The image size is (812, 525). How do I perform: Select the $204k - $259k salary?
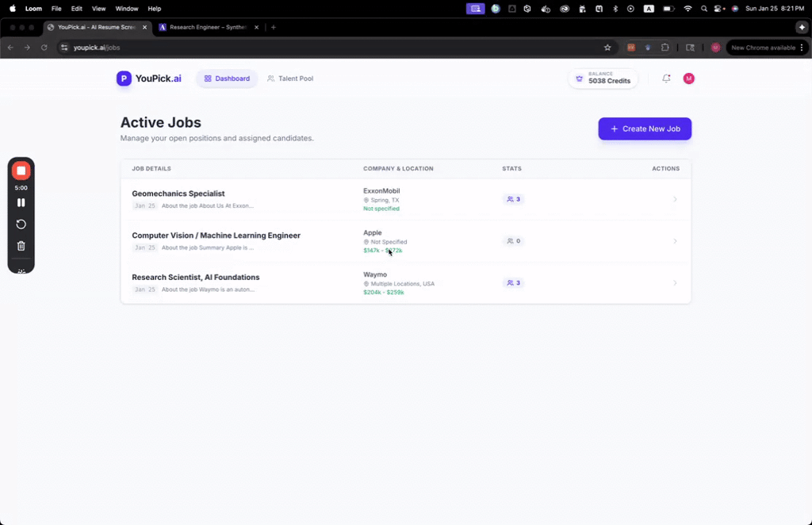point(384,293)
